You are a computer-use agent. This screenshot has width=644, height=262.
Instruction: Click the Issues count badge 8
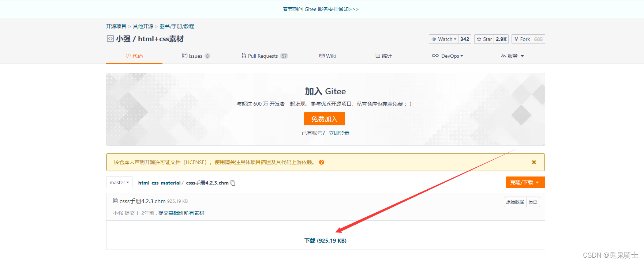(207, 56)
